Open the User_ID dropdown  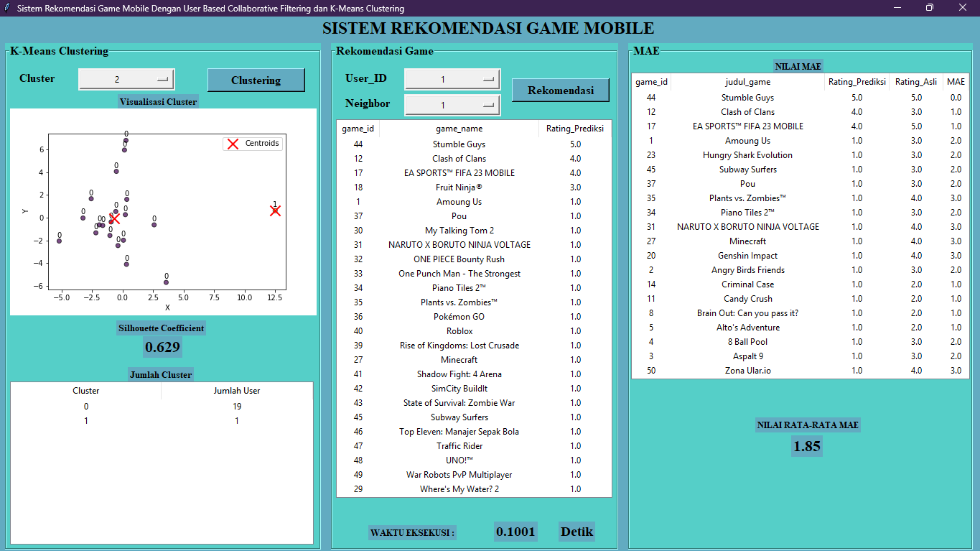tap(452, 79)
